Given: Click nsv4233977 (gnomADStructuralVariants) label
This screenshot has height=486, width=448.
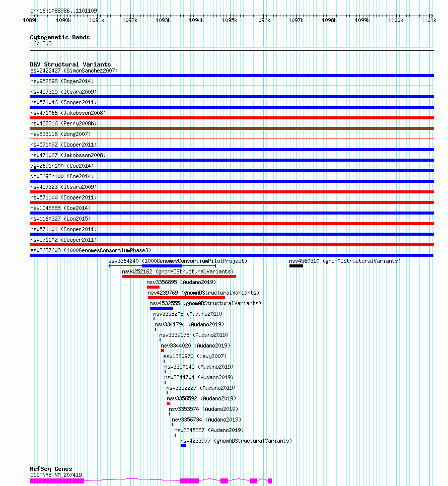Looking at the screenshot, I should (236, 441).
